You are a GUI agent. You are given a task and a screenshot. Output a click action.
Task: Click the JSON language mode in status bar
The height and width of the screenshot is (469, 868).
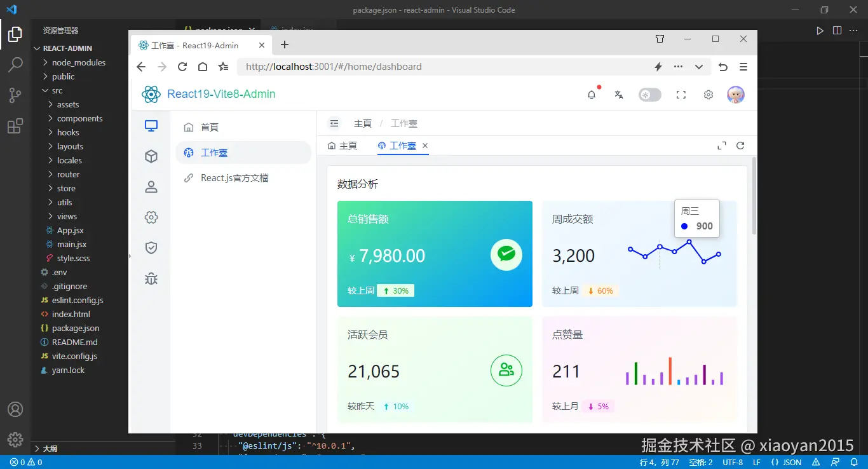(x=786, y=462)
